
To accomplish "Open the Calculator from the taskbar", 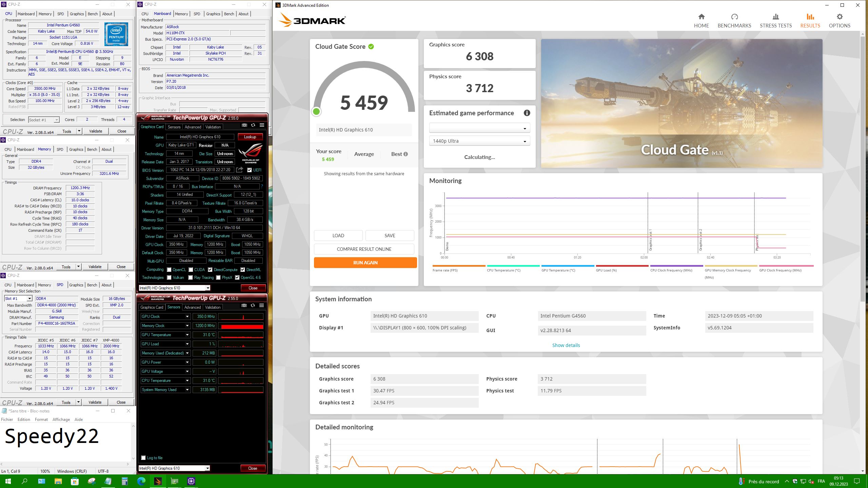I will [125, 481].
